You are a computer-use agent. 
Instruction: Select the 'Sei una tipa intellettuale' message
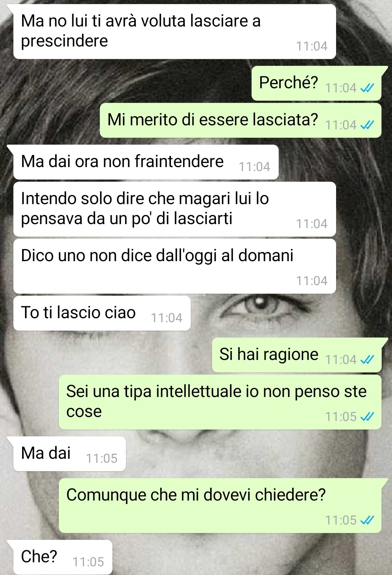pos(220,402)
